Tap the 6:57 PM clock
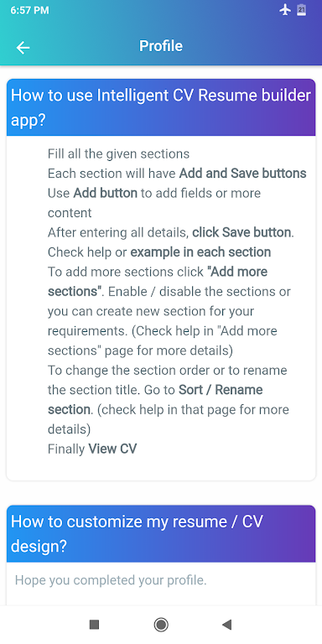The width and height of the screenshot is (322, 644). coord(29,10)
